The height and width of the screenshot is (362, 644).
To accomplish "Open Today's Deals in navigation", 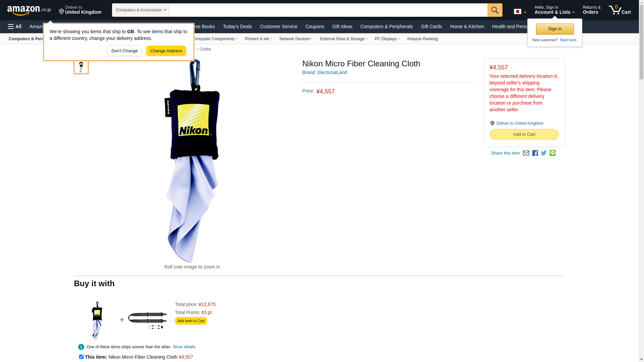I will coord(237,26).
